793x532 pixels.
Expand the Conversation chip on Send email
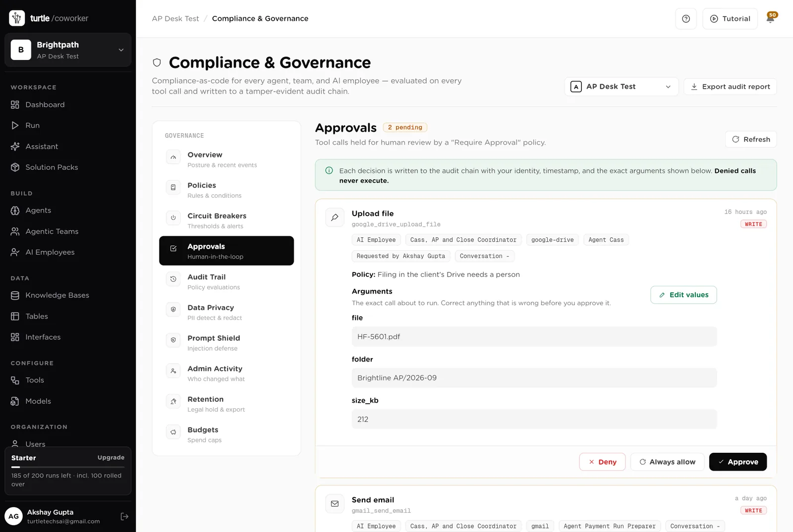click(695, 526)
